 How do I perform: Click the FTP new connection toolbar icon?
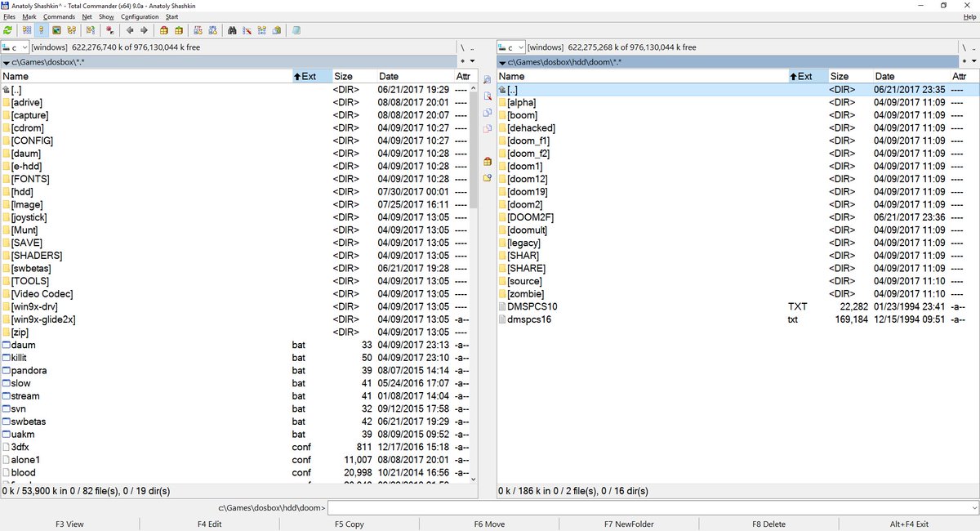tap(213, 30)
